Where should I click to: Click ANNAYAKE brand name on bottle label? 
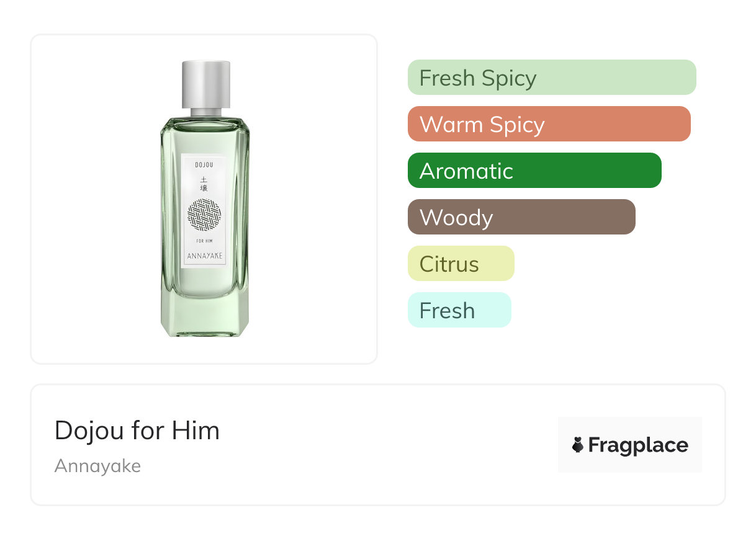tap(204, 256)
